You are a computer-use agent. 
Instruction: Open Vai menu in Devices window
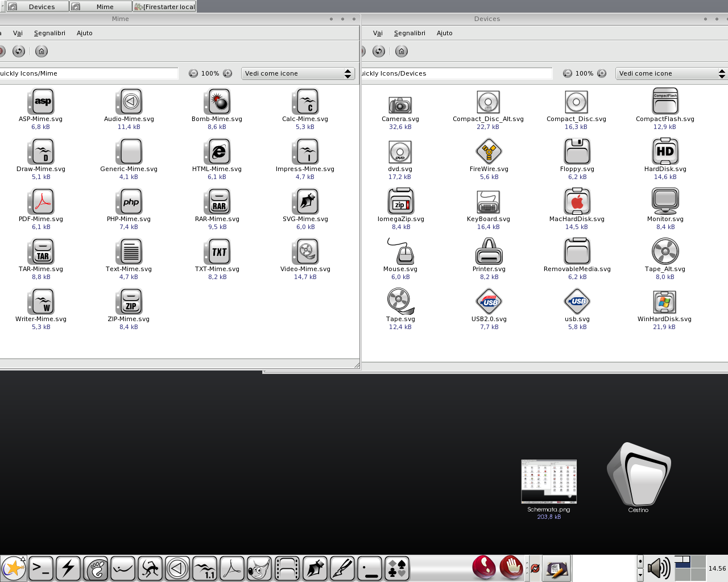(378, 33)
